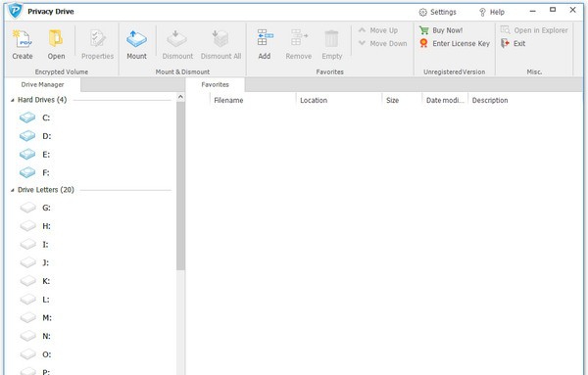Click the Dismount All icon
Screen dimensions: 588x375
220,45
